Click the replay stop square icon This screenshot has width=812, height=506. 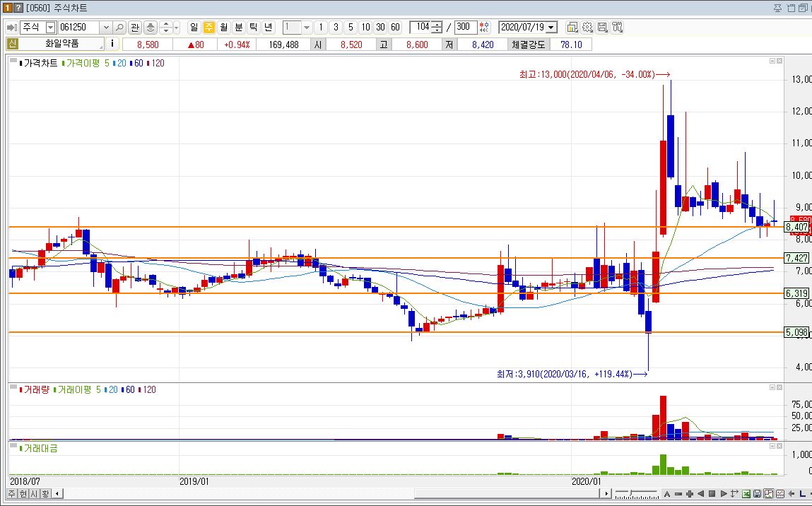712,494
